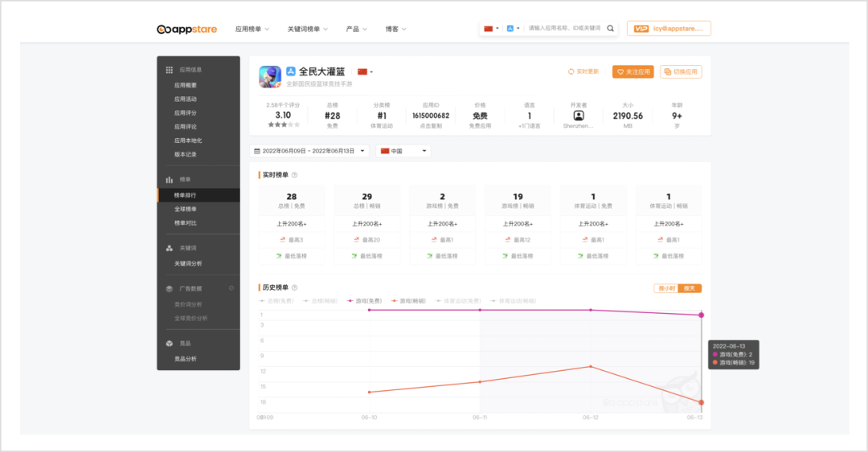Toggle 体育运动(免费) series in chart legend
Screen dimensions: 868x452
tap(458, 301)
